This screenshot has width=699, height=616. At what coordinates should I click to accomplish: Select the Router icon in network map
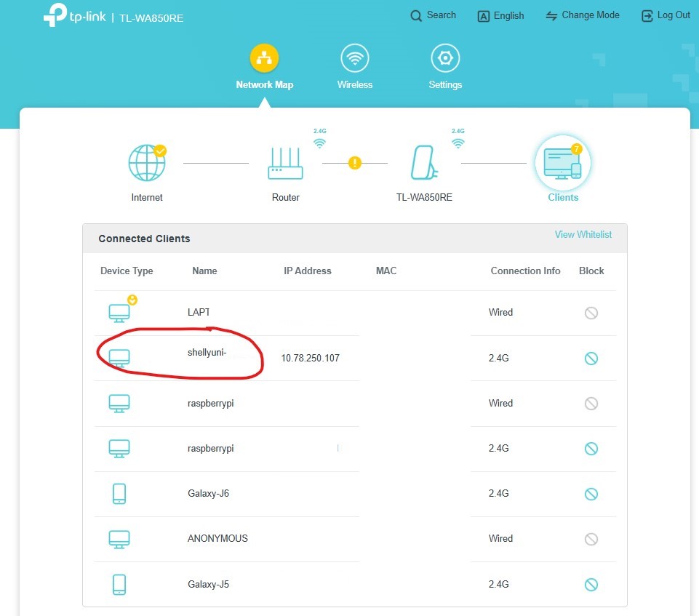[x=285, y=164]
